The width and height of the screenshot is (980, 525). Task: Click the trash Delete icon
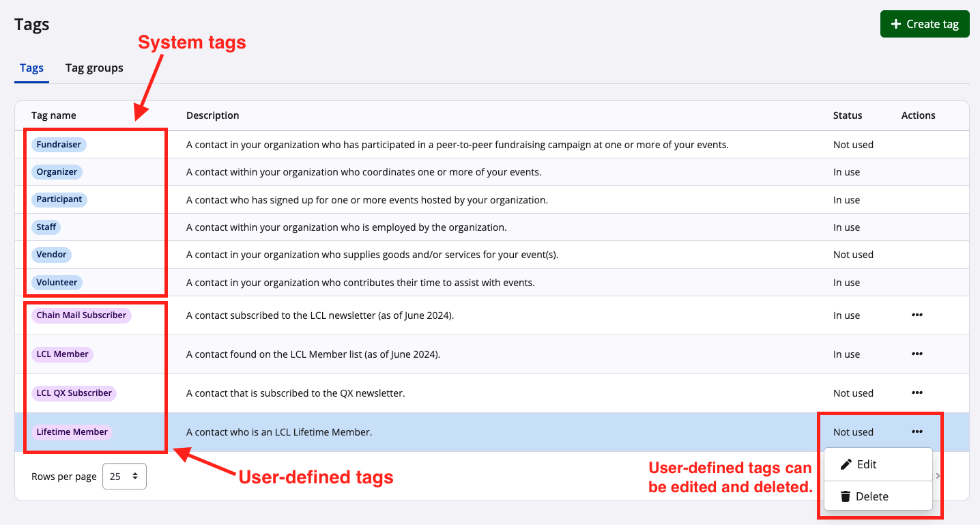tap(845, 496)
